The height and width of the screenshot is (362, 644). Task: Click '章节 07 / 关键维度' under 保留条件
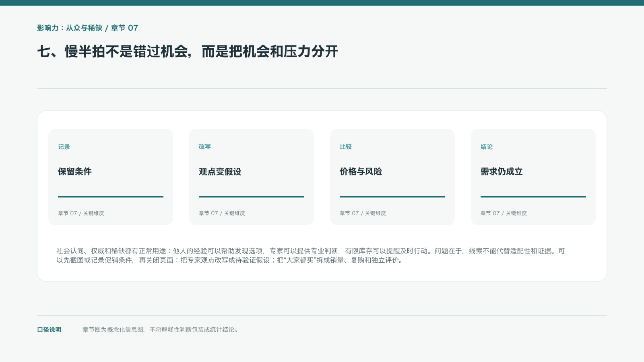[81, 213]
